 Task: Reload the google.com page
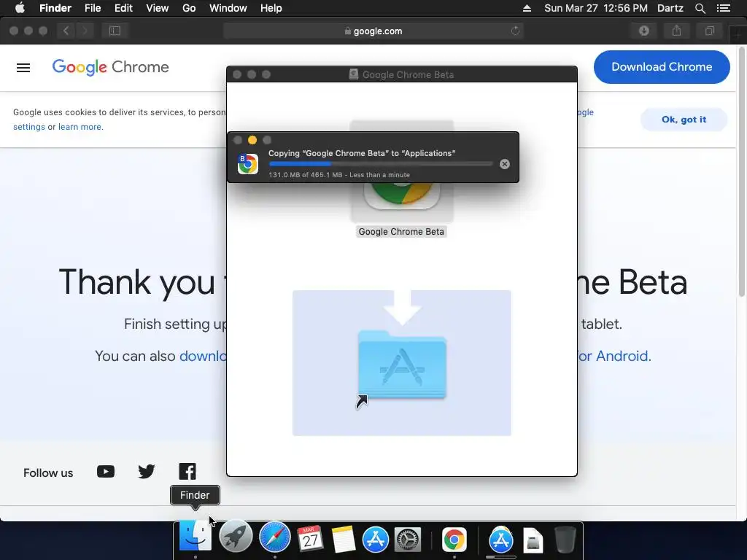click(516, 31)
